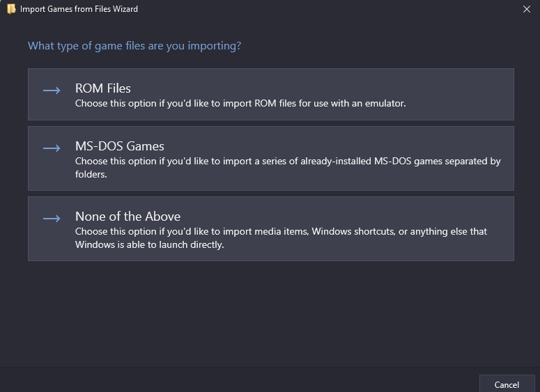Click the already-installed MS-DOS games description
The height and width of the screenshot is (392, 540).
click(x=288, y=168)
